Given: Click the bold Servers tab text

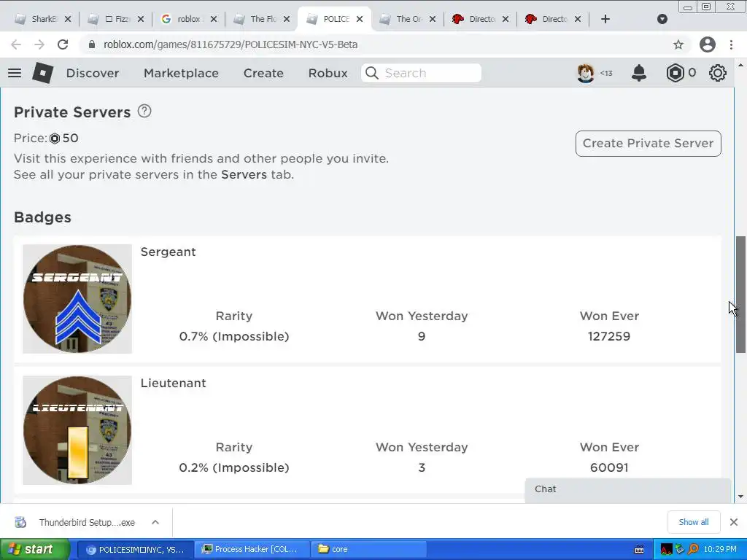Looking at the screenshot, I should tap(244, 175).
